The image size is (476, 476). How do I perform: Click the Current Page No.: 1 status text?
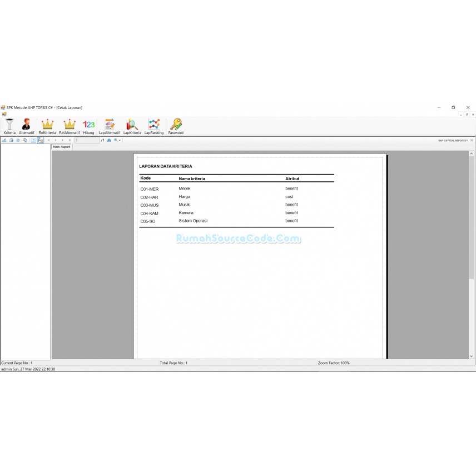tap(17, 363)
